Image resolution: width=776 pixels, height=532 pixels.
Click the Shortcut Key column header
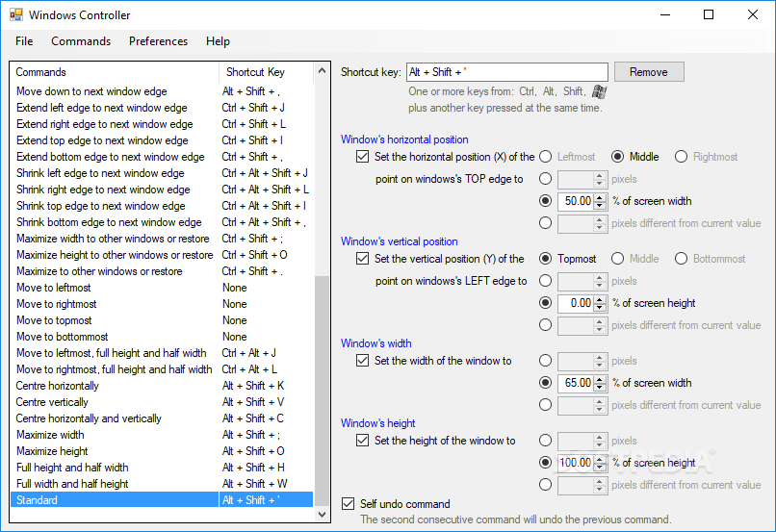(x=267, y=72)
